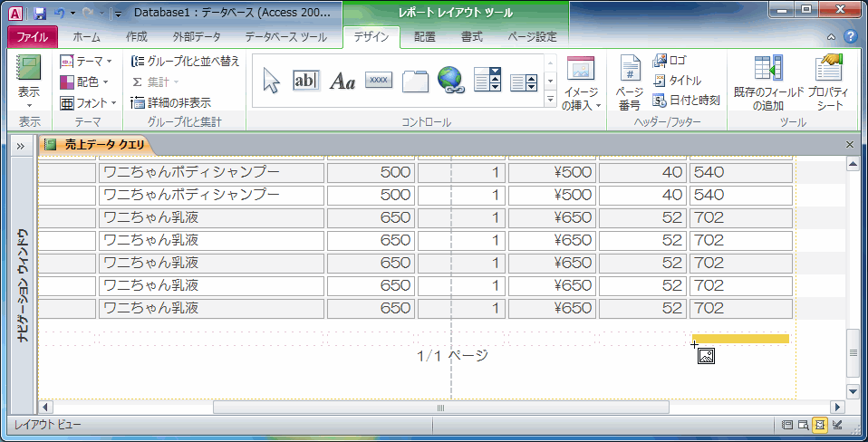Click the first ワニちゃんボディシャンプー cell

point(211,173)
